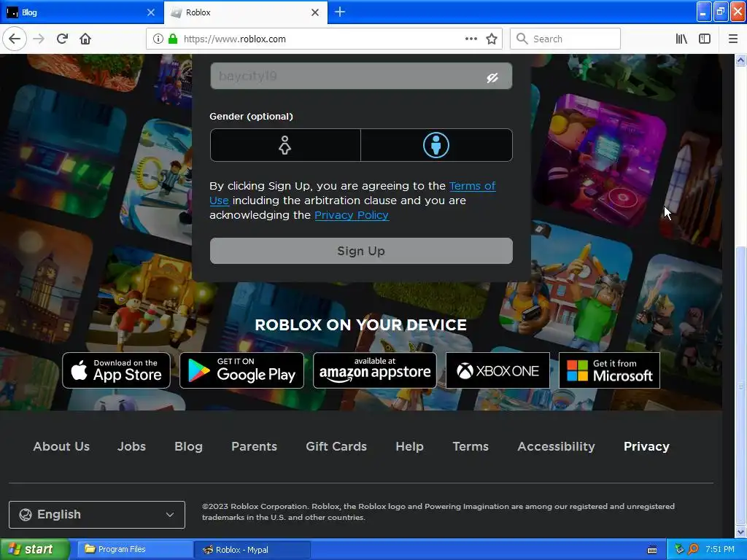Bookmark this page with the star
Screen dimensions: 747x560
click(x=492, y=39)
